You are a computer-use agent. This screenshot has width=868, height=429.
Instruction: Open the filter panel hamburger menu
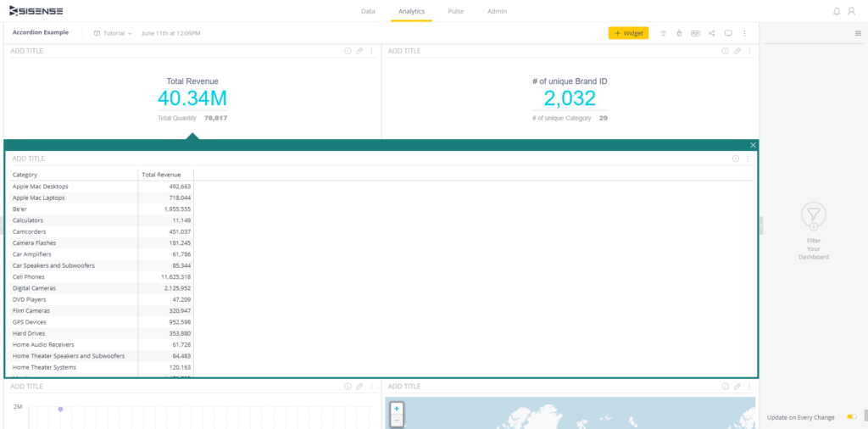click(x=858, y=33)
